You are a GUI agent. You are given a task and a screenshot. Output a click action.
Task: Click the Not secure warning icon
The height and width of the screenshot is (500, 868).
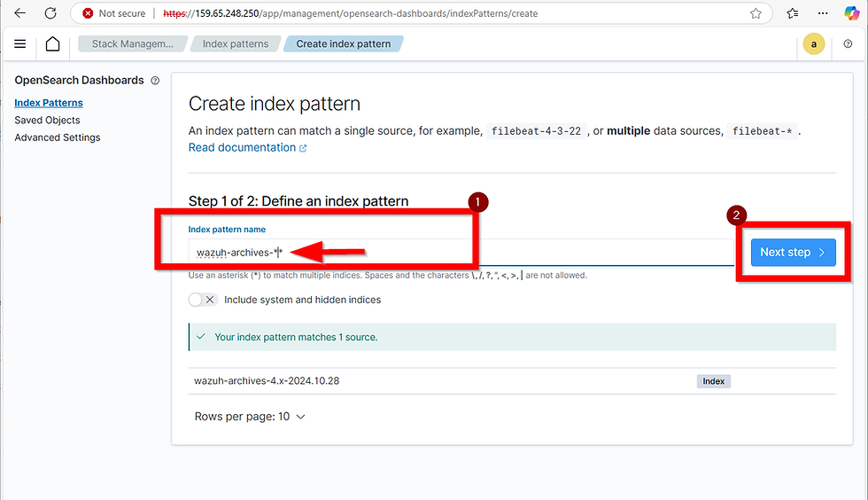click(88, 13)
